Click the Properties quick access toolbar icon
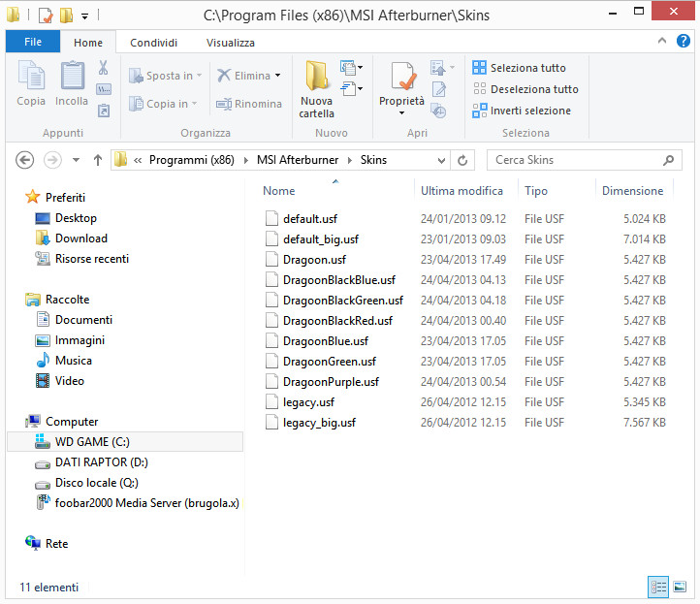The image size is (700, 604). pyautogui.click(x=46, y=16)
